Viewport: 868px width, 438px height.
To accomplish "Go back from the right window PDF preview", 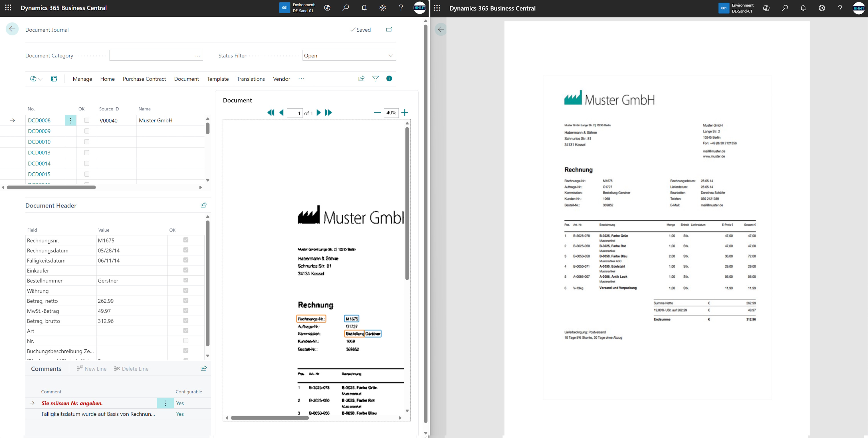I will (x=441, y=30).
